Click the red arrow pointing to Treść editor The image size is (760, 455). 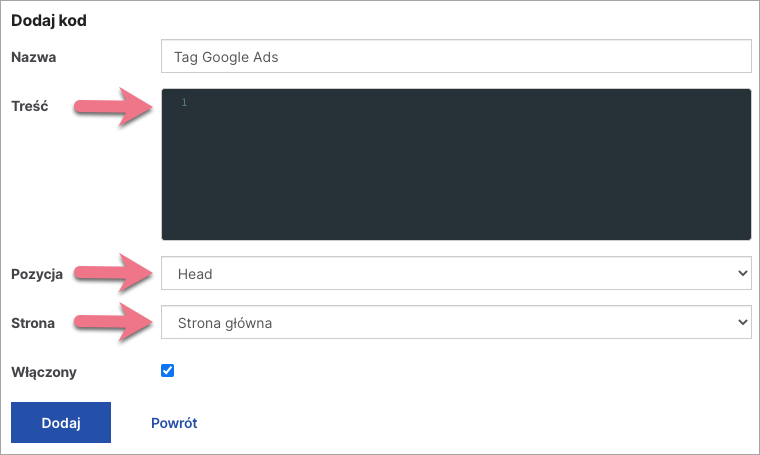pos(112,105)
